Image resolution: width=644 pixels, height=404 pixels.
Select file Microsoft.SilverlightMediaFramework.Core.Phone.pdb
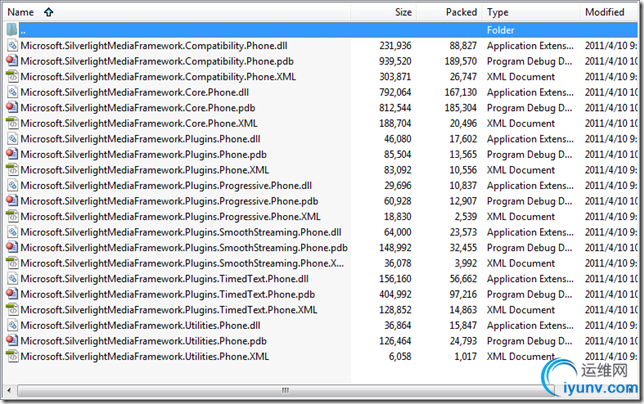(138, 108)
